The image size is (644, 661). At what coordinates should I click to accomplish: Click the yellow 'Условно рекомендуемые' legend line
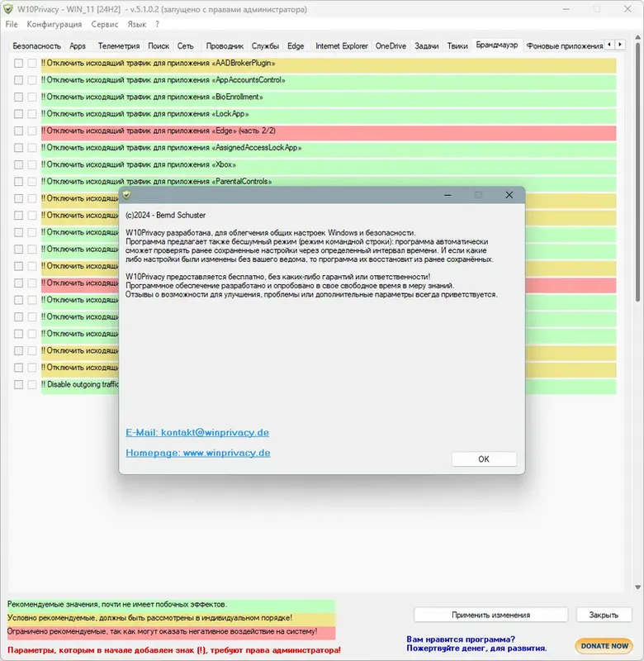pyautogui.click(x=171, y=618)
